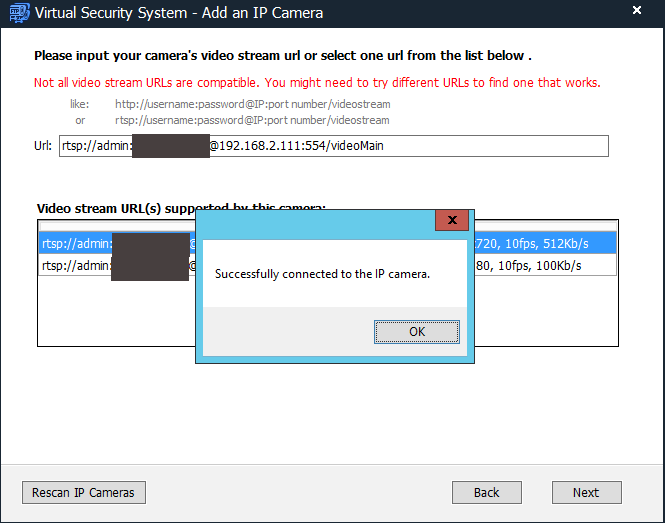The image size is (665, 523).
Task: Click the red URL compatibility warning text
Action: 317,82
